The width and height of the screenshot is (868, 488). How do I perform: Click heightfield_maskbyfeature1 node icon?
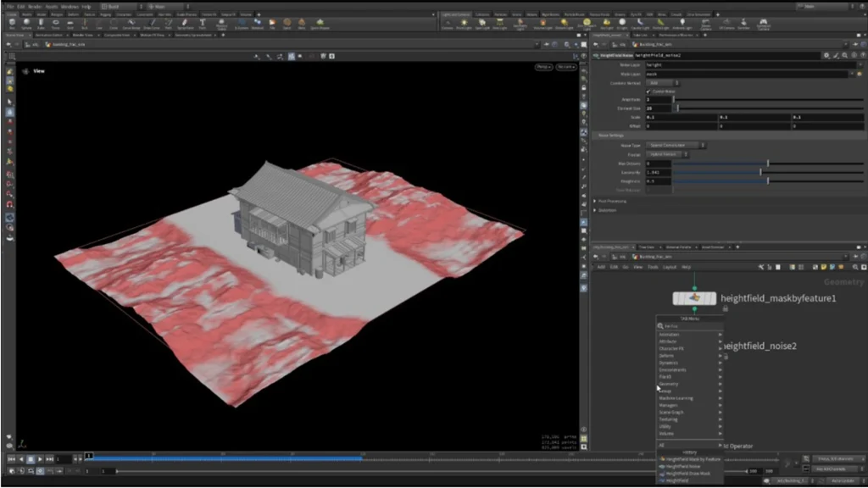click(x=694, y=298)
